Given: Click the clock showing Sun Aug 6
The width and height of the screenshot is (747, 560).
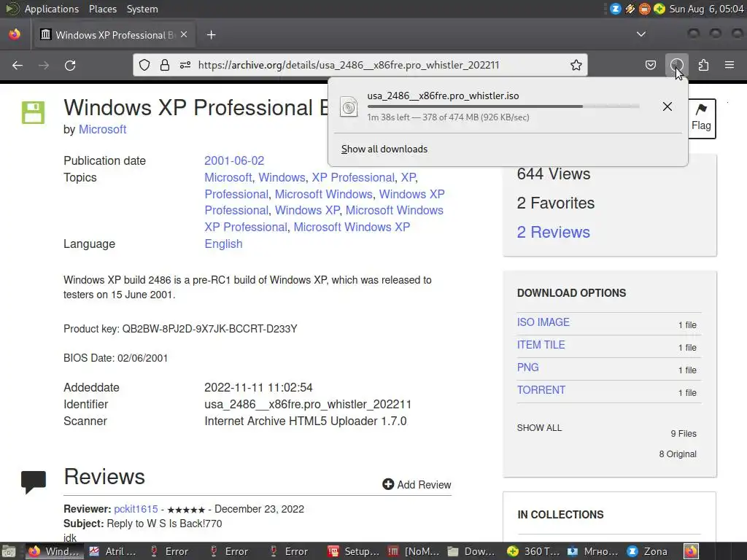Looking at the screenshot, I should click(706, 9).
